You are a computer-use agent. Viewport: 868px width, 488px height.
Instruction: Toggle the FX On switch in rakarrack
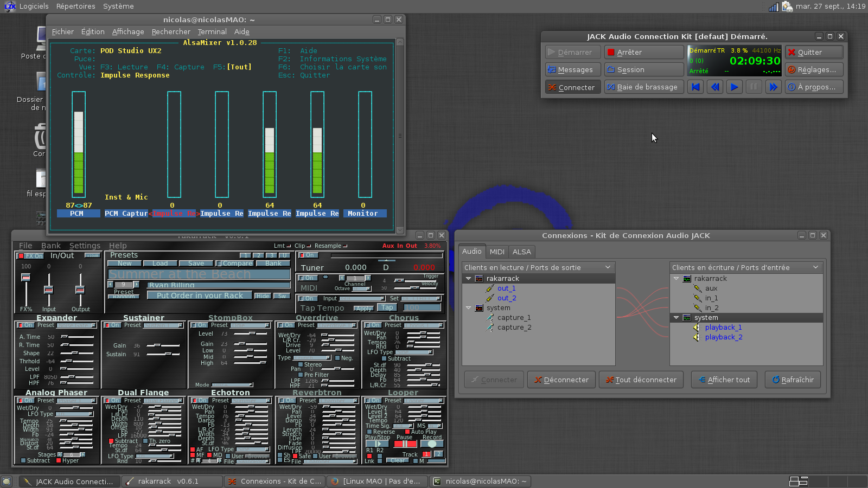click(30, 256)
